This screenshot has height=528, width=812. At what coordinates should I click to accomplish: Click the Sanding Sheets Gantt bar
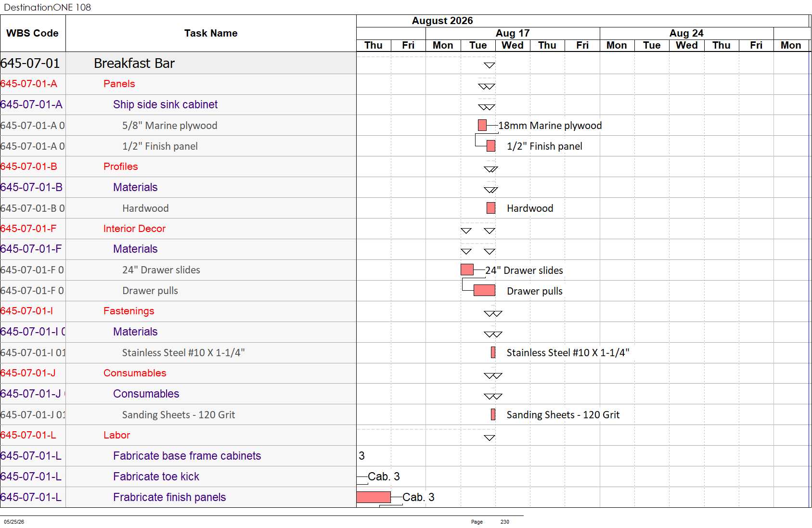(493, 414)
